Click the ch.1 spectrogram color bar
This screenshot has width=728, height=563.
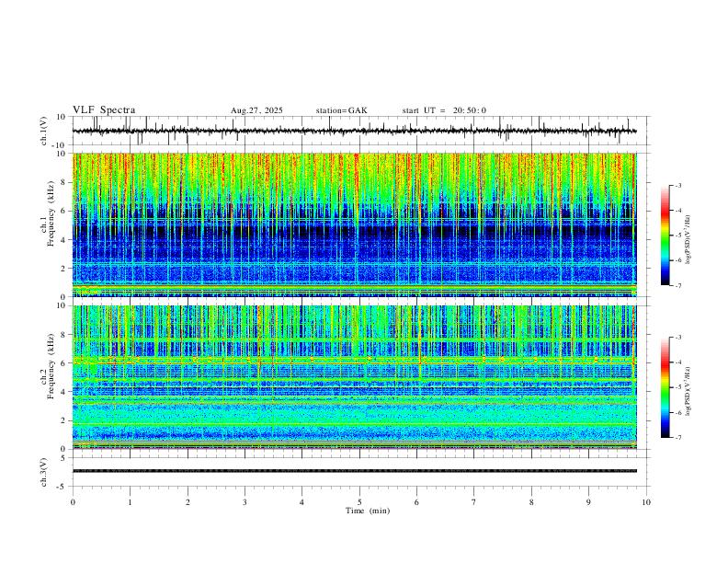[x=665, y=236]
